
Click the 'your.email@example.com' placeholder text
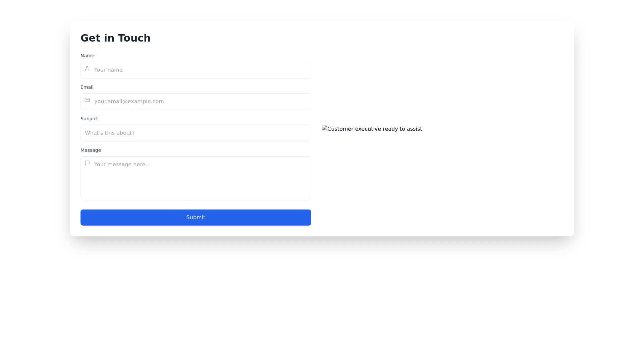[x=129, y=102]
